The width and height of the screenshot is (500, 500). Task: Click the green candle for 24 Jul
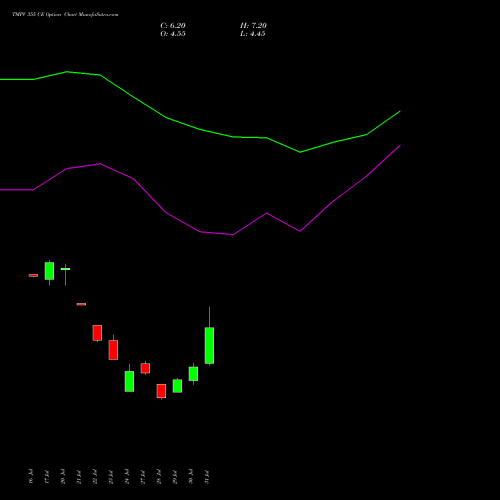pos(129,381)
